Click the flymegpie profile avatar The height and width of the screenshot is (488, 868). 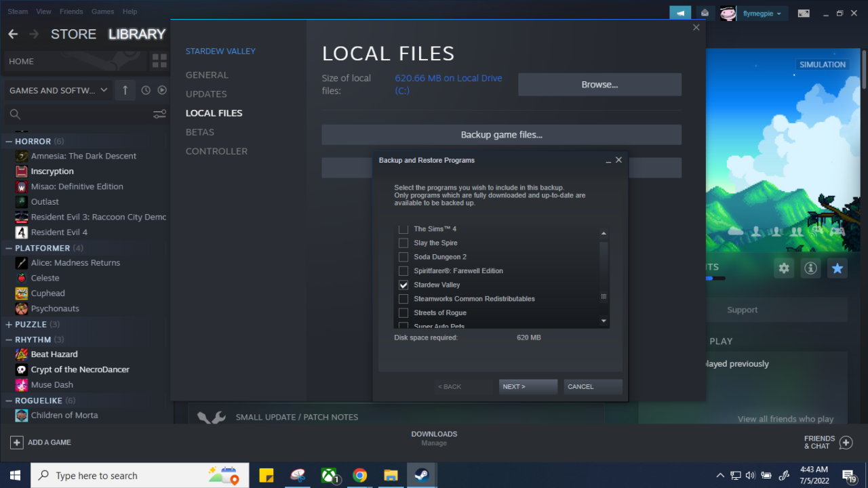(x=728, y=13)
